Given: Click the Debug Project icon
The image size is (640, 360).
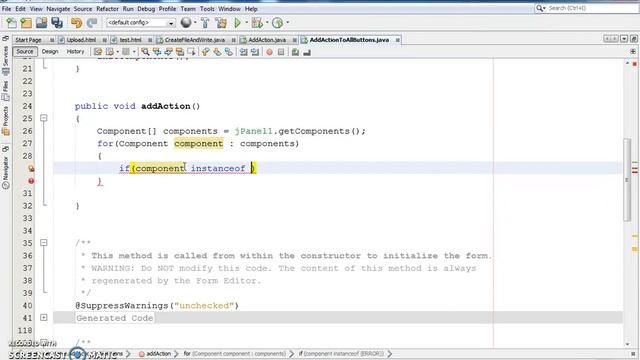Looking at the screenshot, I should [x=257, y=23].
